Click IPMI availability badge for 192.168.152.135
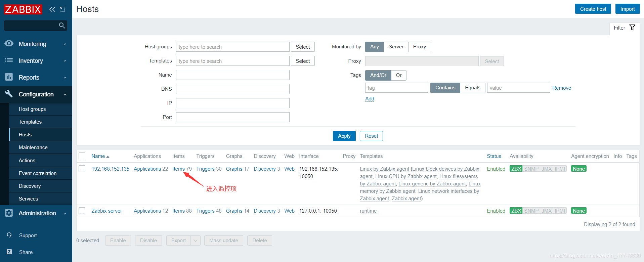This screenshot has width=644, height=262. pos(560,169)
